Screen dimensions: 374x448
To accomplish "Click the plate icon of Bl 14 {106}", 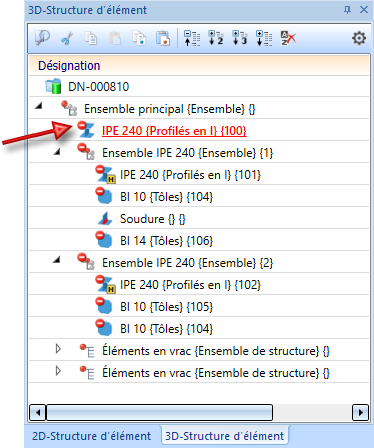I will click(x=104, y=240).
